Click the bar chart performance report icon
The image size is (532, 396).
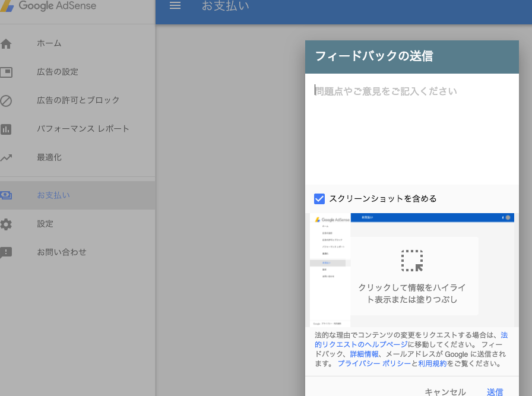(x=6, y=129)
